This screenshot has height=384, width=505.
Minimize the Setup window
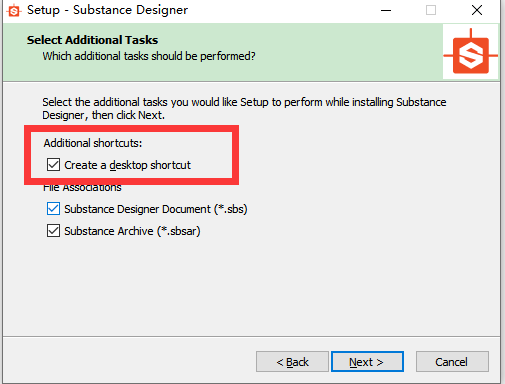(x=386, y=10)
